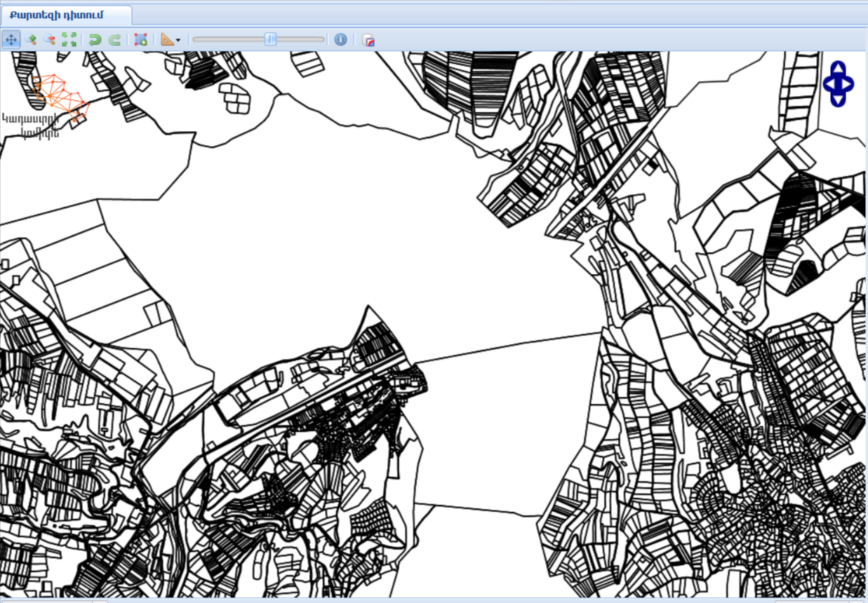Go forward to next map view

pos(114,40)
